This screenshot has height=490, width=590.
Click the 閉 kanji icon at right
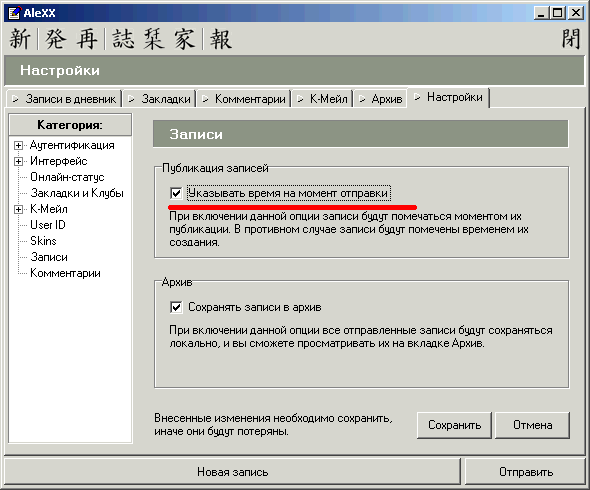(571, 39)
